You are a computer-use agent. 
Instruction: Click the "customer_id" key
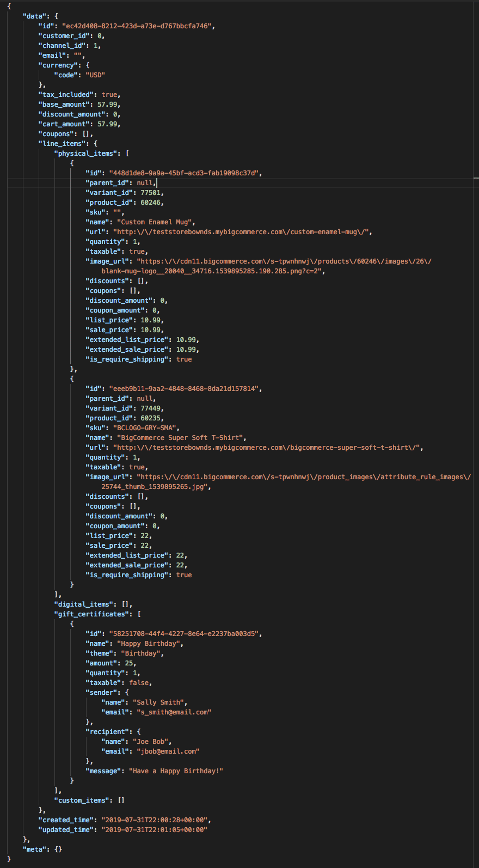click(64, 36)
